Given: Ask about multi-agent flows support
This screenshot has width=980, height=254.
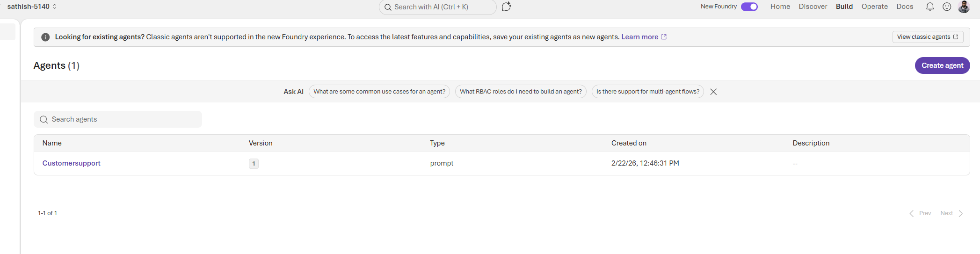Looking at the screenshot, I should [647, 92].
